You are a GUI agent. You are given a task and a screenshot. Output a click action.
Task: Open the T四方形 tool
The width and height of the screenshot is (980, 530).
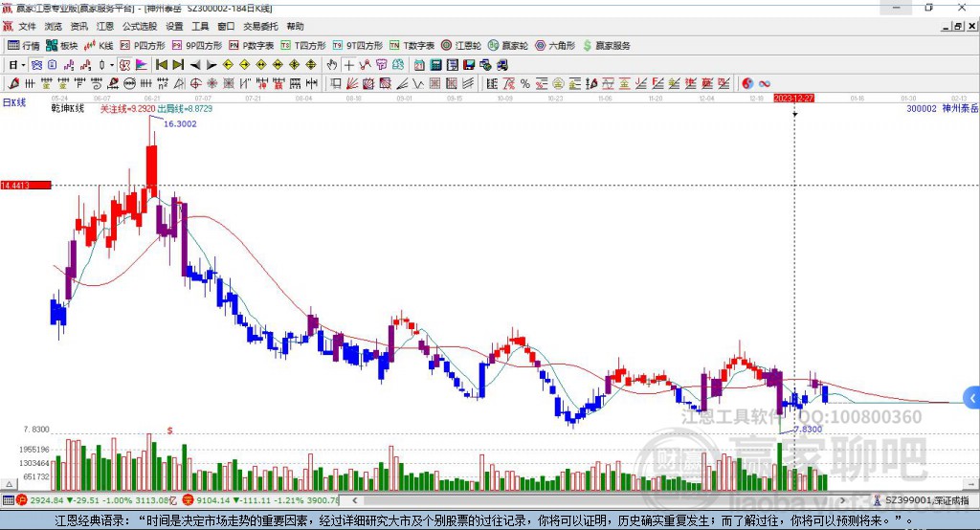(303, 46)
